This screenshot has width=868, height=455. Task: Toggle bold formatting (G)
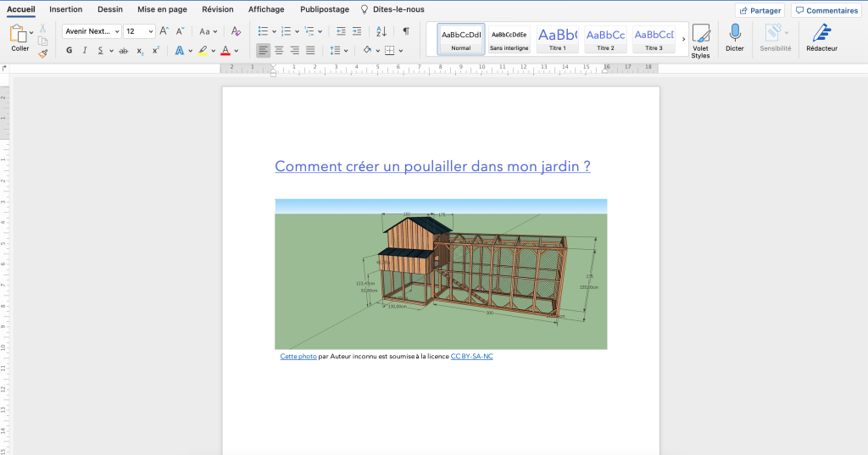pyautogui.click(x=69, y=51)
